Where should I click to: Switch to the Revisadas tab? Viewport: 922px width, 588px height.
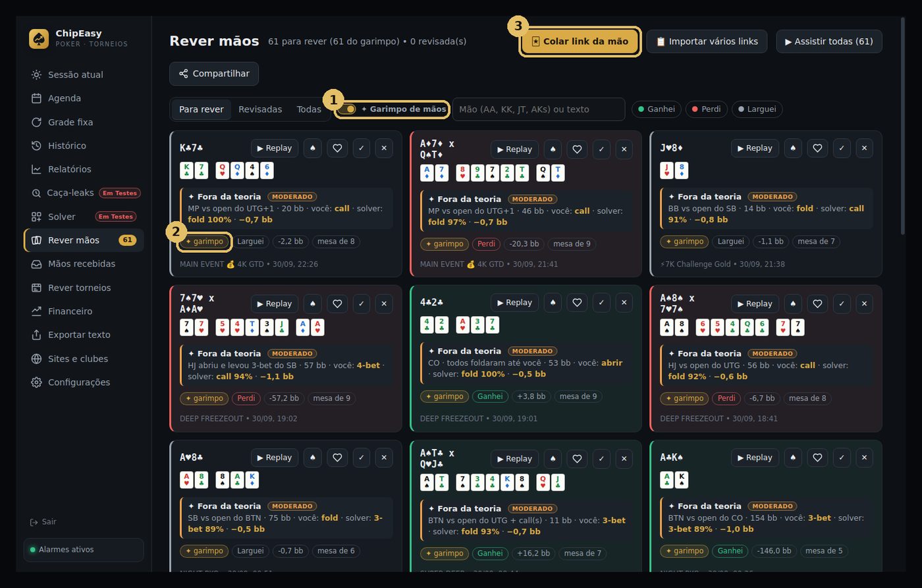click(260, 109)
